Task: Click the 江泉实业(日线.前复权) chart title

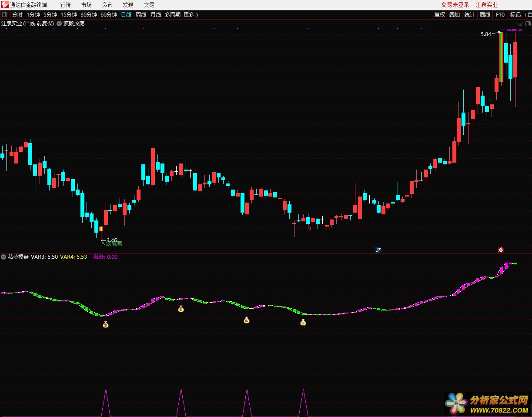Action: coord(28,23)
